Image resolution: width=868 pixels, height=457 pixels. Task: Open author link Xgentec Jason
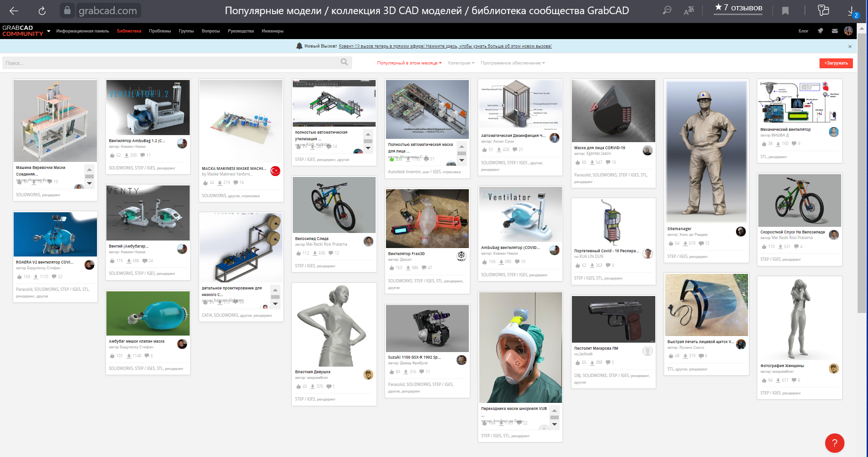(x=599, y=153)
